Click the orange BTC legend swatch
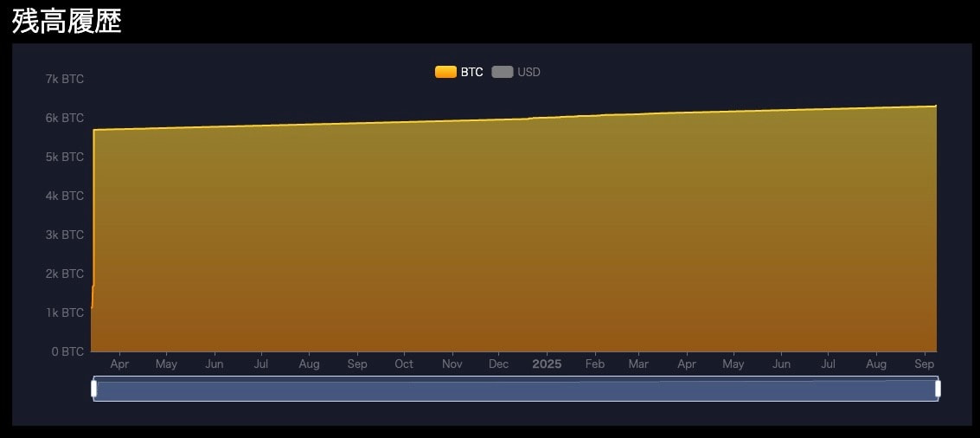Viewport: 980px width, 438px height. pyautogui.click(x=445, y=72)
